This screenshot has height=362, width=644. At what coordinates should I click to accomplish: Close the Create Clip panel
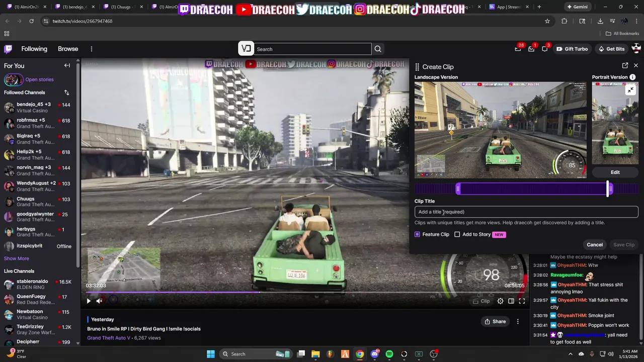pos(636,66)
